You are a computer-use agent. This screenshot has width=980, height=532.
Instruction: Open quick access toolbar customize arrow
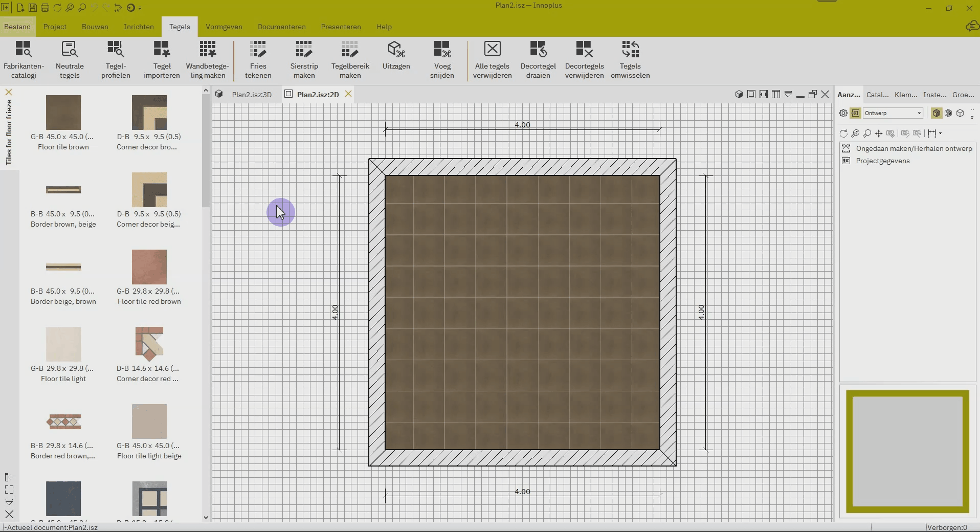point(140,8)
